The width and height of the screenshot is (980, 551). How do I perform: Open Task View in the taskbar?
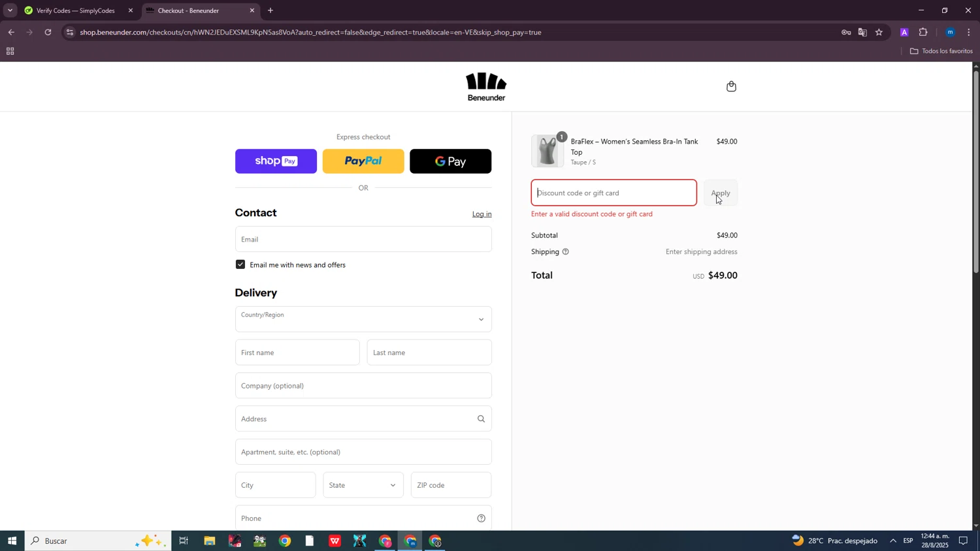(x=184, y=541)
